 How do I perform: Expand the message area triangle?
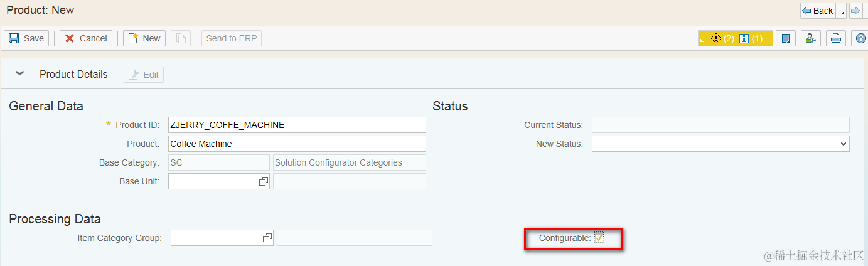702,41
